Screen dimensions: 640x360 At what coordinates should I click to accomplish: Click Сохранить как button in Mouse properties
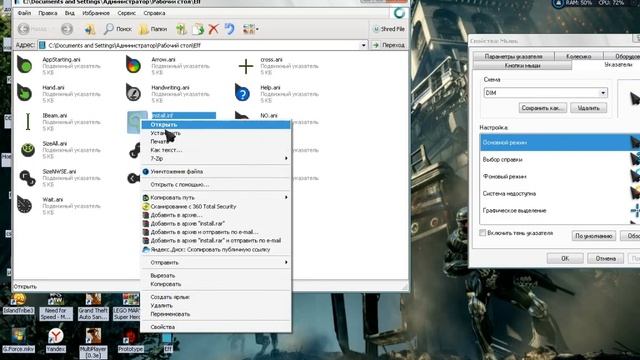pos(542,108)
